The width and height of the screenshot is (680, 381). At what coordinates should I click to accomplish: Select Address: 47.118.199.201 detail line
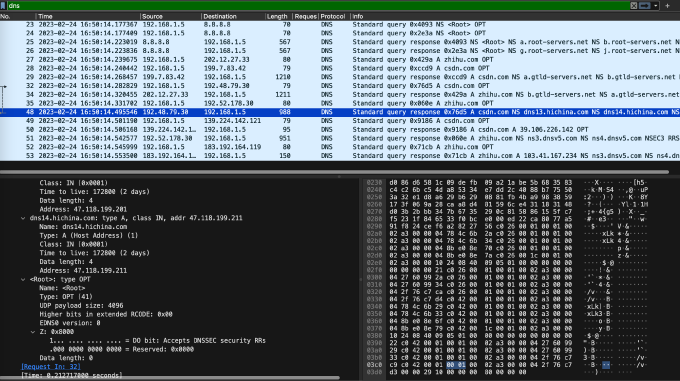coord(83,209)
